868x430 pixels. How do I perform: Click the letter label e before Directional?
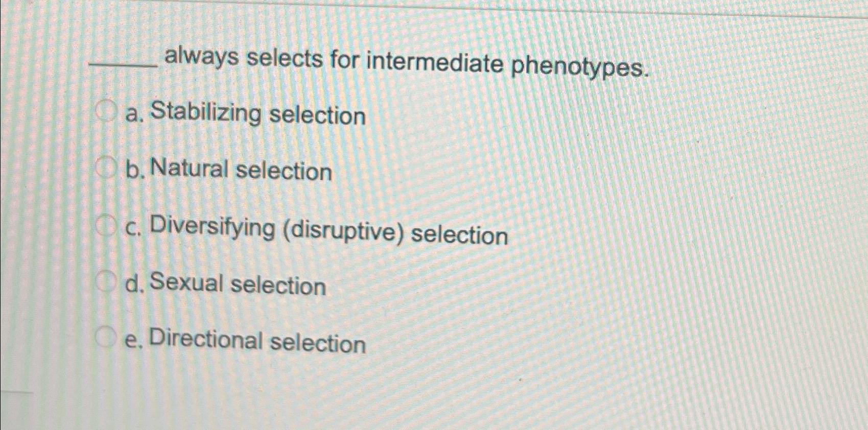(132, 341)
